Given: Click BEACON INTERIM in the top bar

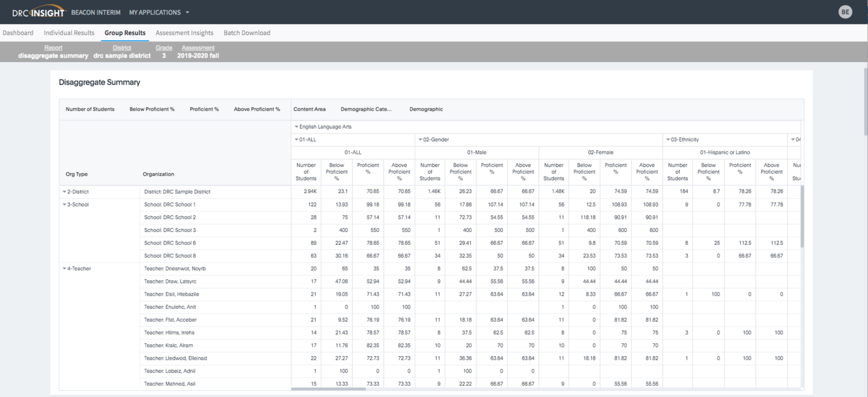Looking at the screenshot, I should (x=96, y=12).
